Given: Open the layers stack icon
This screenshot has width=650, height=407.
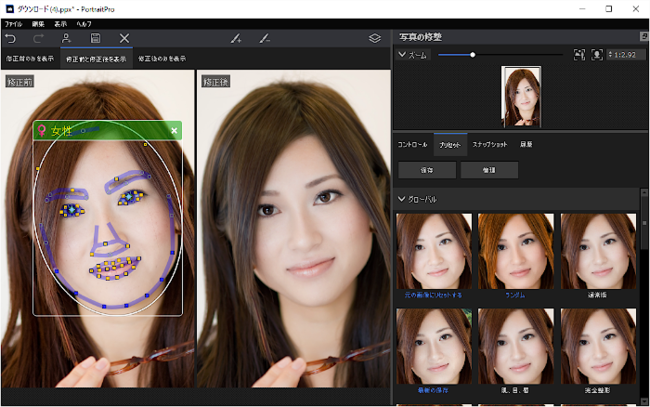Looking at the screenshot, I should tap(375, 39).
